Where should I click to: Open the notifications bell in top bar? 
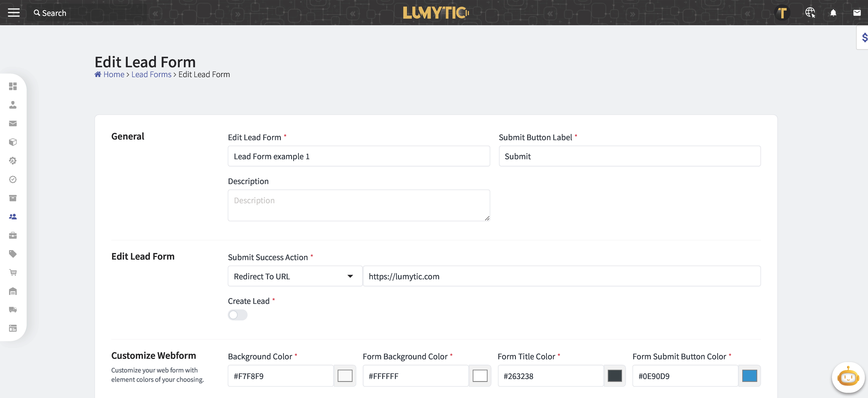[833, 13]
